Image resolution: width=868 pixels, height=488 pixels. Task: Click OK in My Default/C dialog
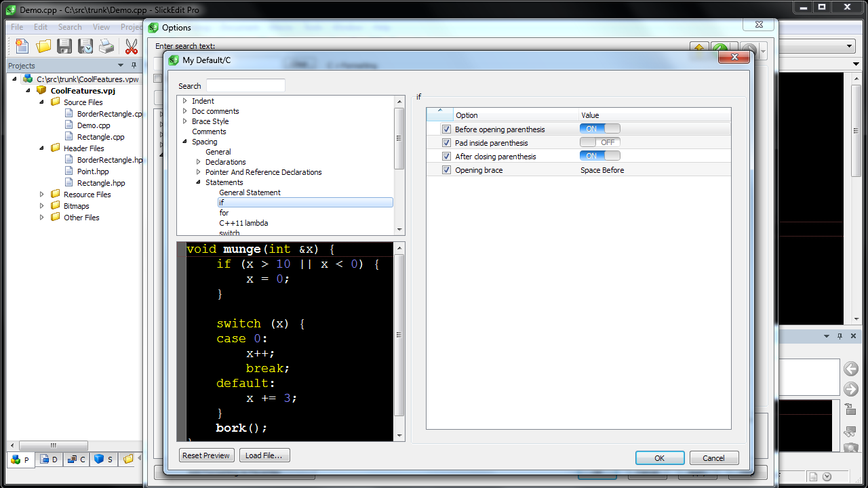coord(660,458)
